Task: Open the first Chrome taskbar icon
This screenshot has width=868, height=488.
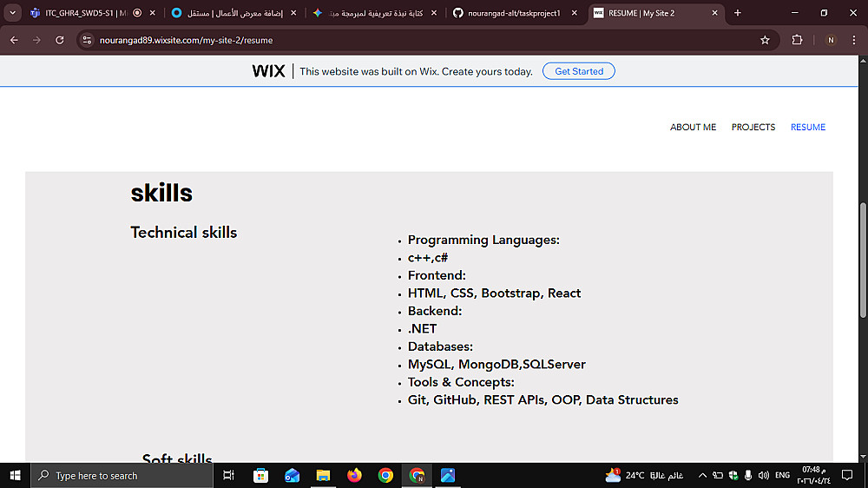Action: pyautogui.click(x=385, y=475)
